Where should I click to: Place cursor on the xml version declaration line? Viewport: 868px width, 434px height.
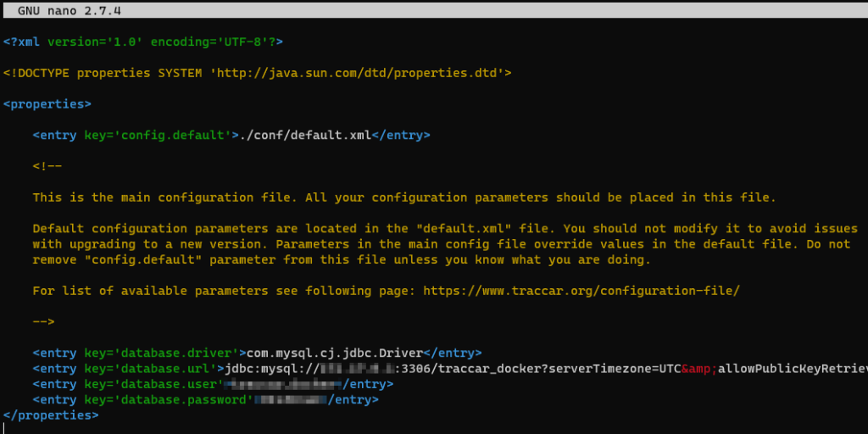[x=142, y=42]
